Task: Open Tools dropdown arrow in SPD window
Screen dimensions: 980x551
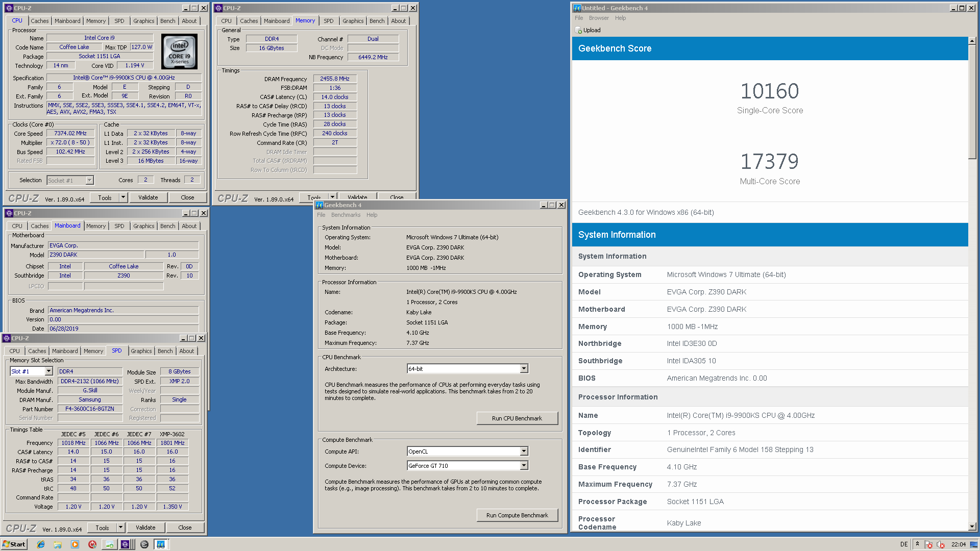Action: 120,528
